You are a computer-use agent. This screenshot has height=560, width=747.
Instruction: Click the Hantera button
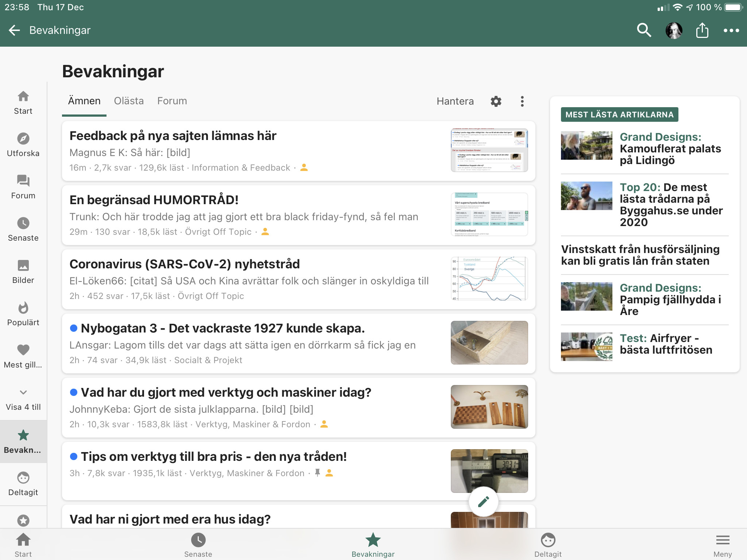(455, 101)
